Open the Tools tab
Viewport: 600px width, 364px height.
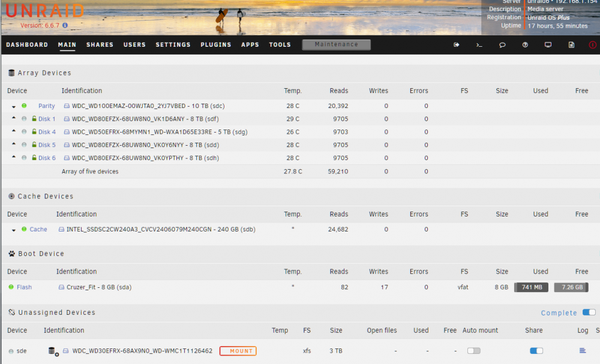280,45
